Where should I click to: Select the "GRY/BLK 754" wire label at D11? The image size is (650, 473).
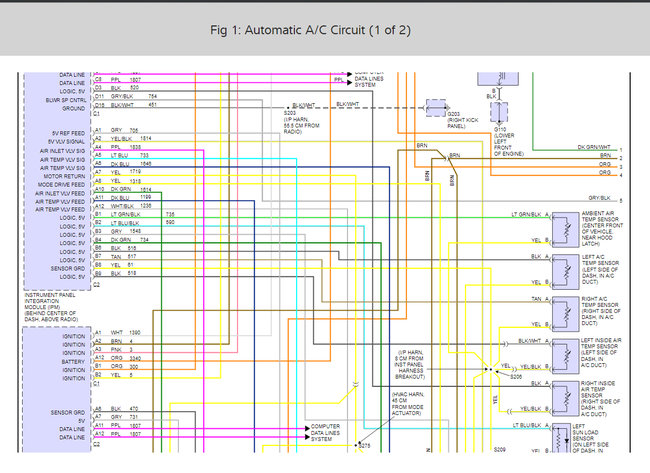pos(134,96)
